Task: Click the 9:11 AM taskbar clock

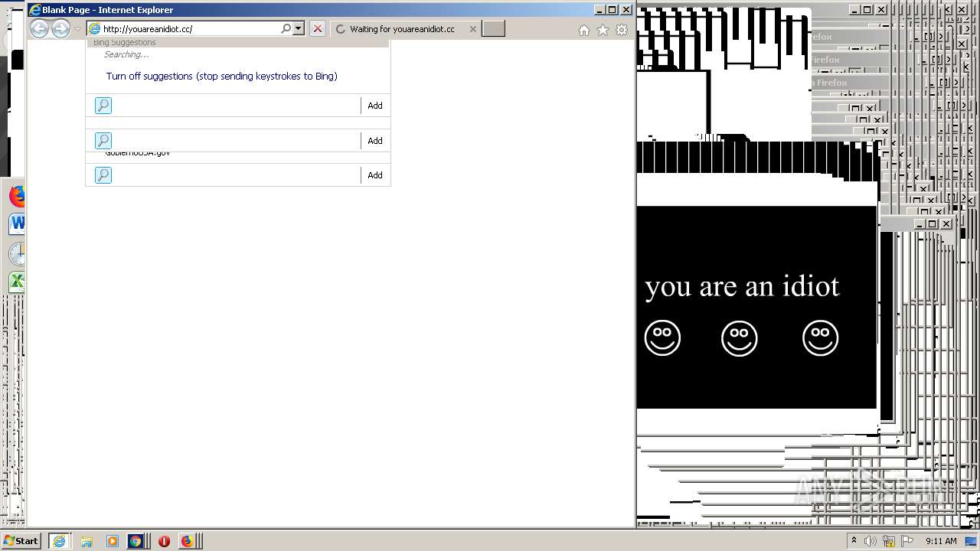Action: coord(941,541)
